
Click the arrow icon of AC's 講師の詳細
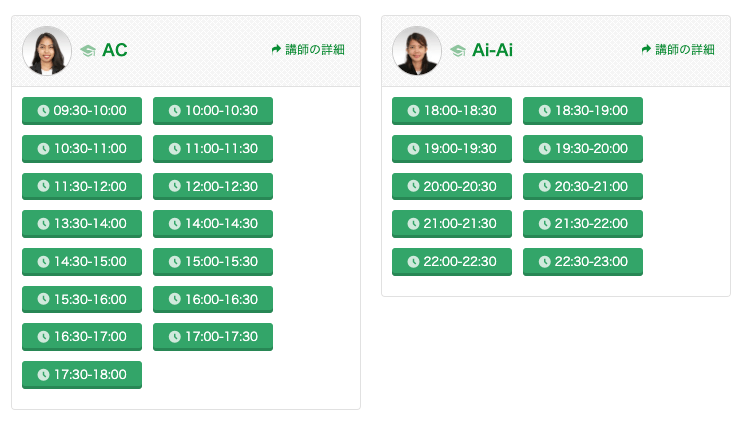[276, 49]
